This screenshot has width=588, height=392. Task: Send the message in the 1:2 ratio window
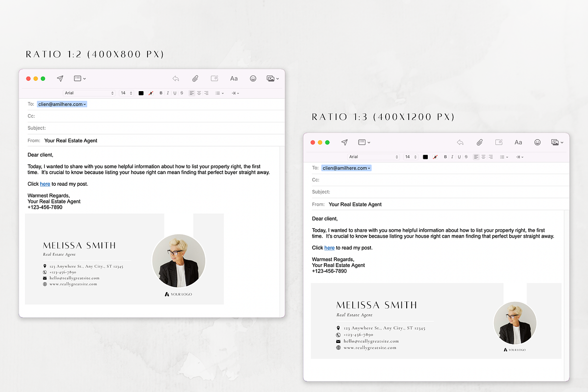tap(60, 78)
